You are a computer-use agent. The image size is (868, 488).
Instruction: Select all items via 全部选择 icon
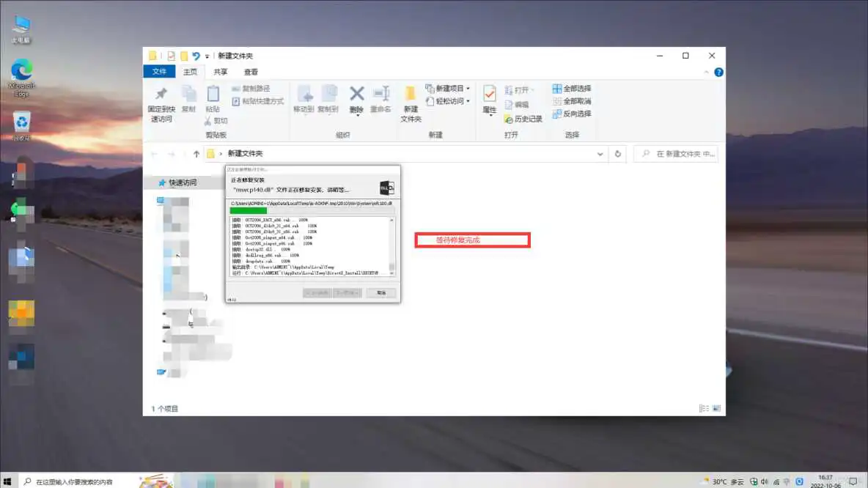pyautogui.click(x=570, y=88)
